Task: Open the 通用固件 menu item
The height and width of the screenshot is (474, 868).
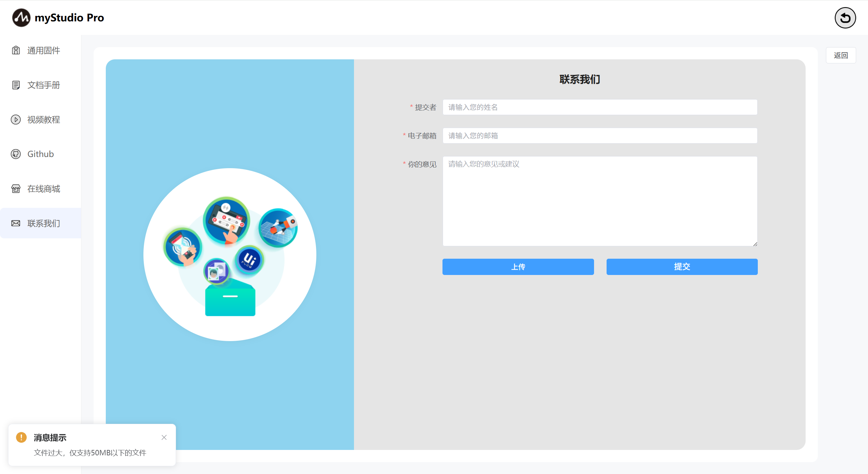Action: coord(43,51)
